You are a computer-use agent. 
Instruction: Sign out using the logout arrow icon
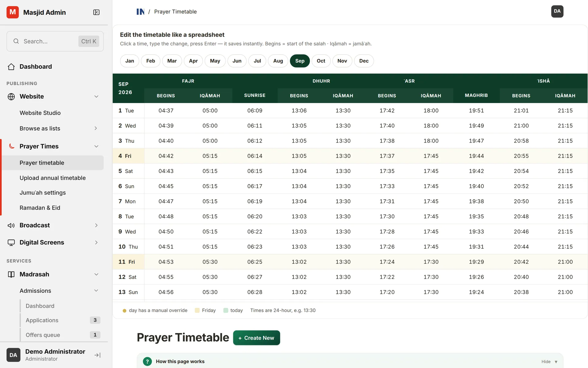[97, 355]
